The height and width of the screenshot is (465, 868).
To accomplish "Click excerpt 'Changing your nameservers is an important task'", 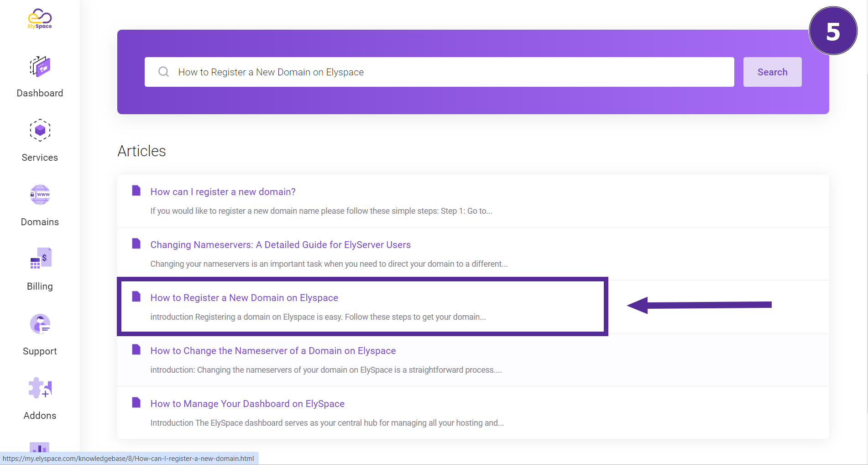I will point(329,264).
